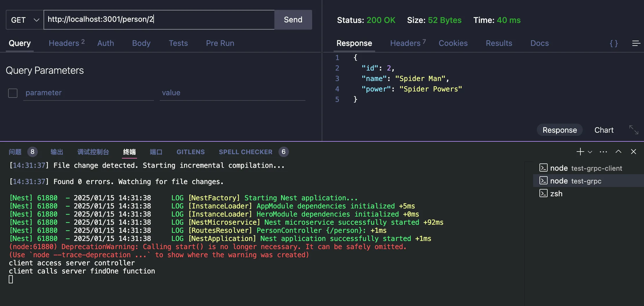Screen dimensions: 644x306
Task: Open the response options lines menu icon
Action: click(636, 43)
